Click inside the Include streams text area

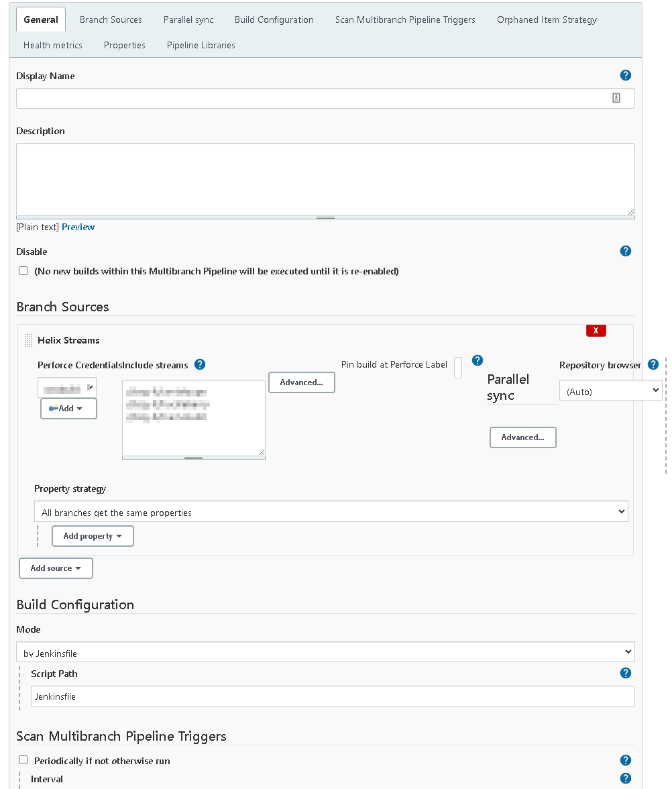coord(194,418)
